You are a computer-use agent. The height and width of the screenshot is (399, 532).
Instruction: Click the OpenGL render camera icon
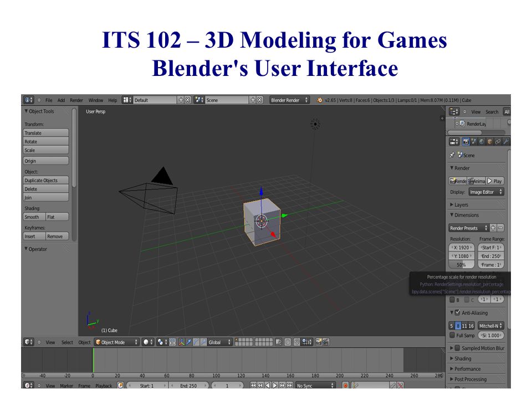318,342
